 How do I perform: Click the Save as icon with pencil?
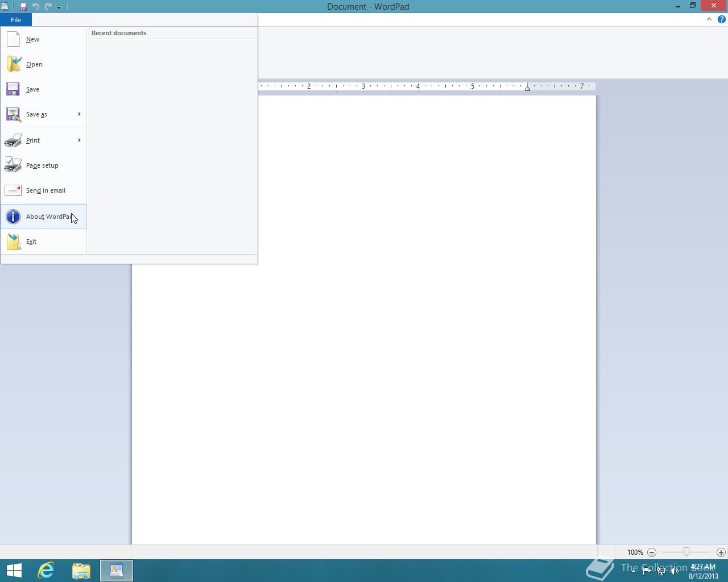click(x=13, y=114)
